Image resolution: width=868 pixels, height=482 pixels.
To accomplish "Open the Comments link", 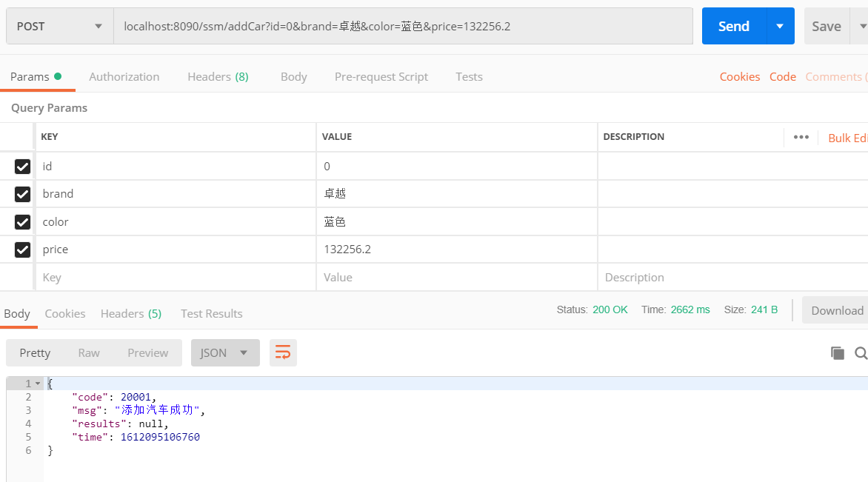I will 836,77.
